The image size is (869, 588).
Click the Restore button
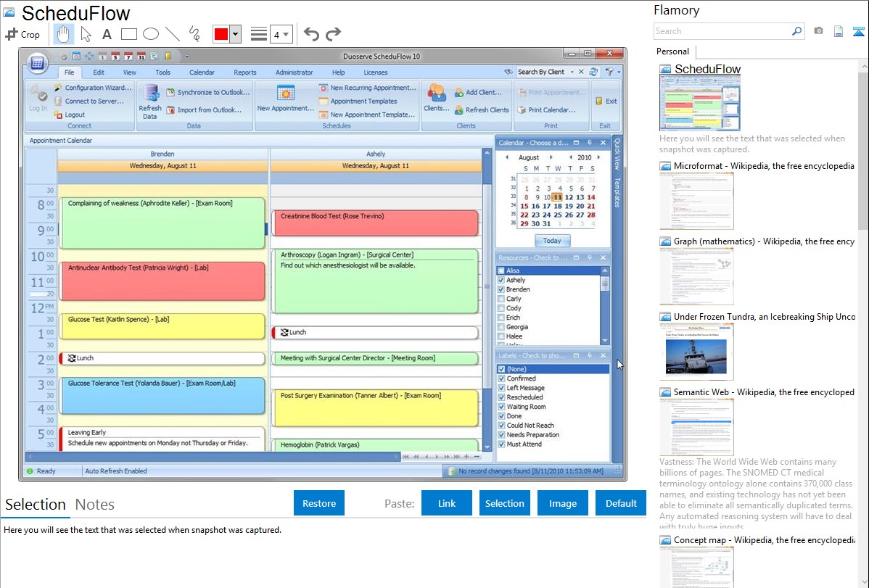click(319, 503)
